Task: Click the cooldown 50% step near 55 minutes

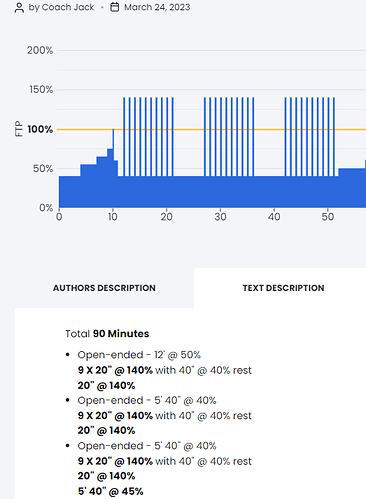Action: (x=352, y=188)
